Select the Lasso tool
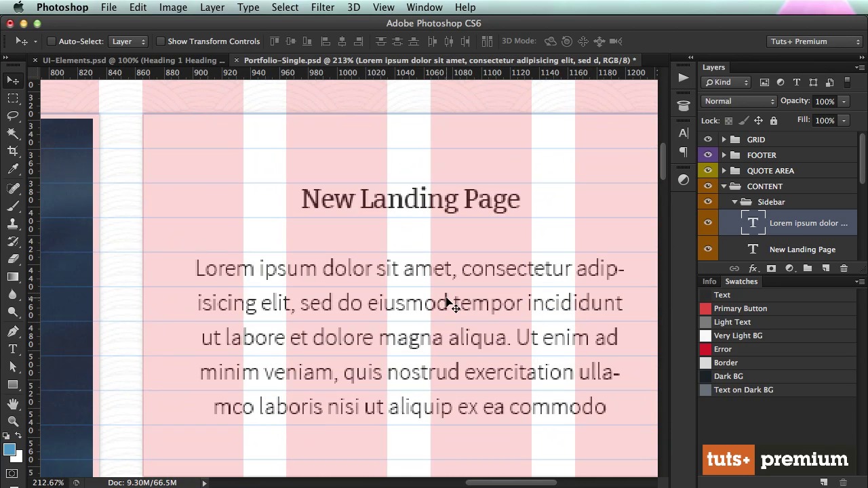Viewport: 868px width, 488px height. [x=13, y=116]
